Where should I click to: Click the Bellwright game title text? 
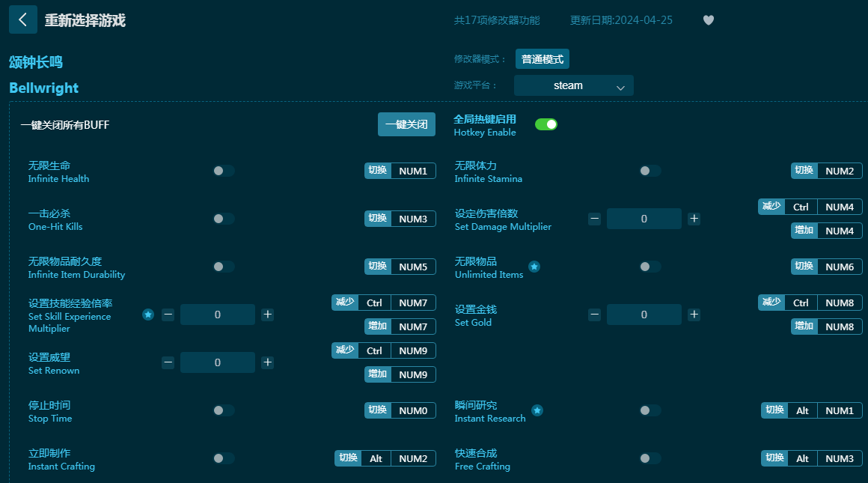tap(43, 88)
